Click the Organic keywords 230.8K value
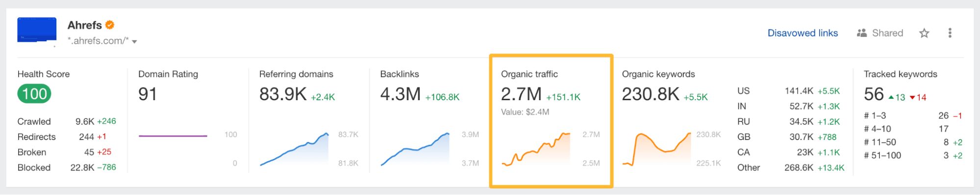 651,94
